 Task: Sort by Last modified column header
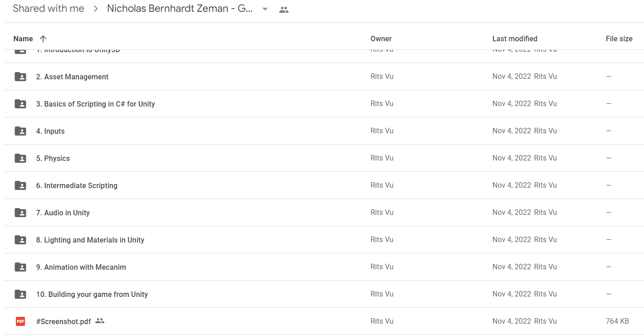click(x=515, y=39)
